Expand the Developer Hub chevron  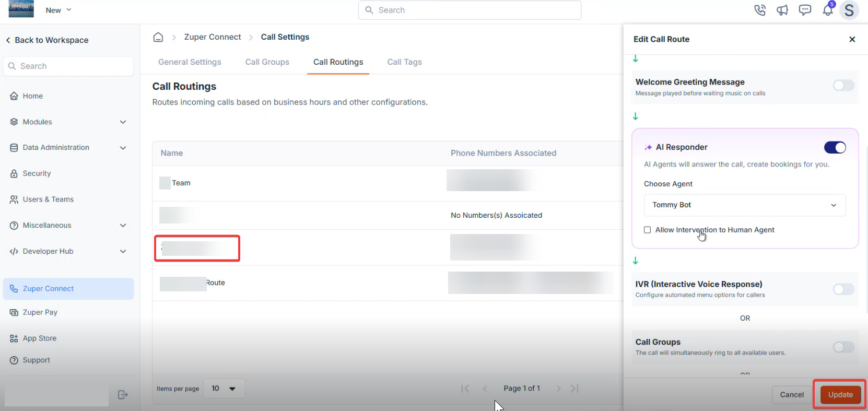pos(123,251)
